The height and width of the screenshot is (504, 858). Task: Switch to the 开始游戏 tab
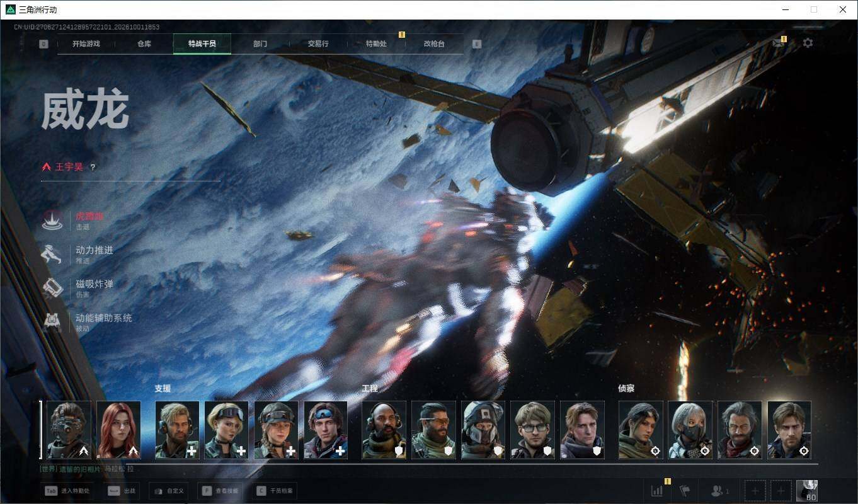(x=86, y=44)
